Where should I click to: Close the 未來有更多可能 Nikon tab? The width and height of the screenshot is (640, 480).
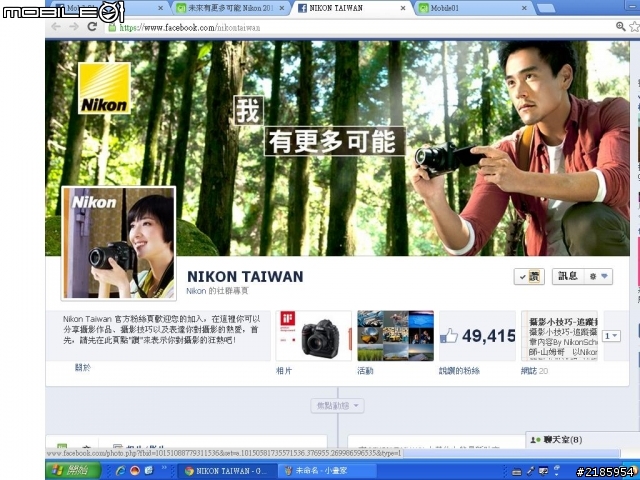282,8
